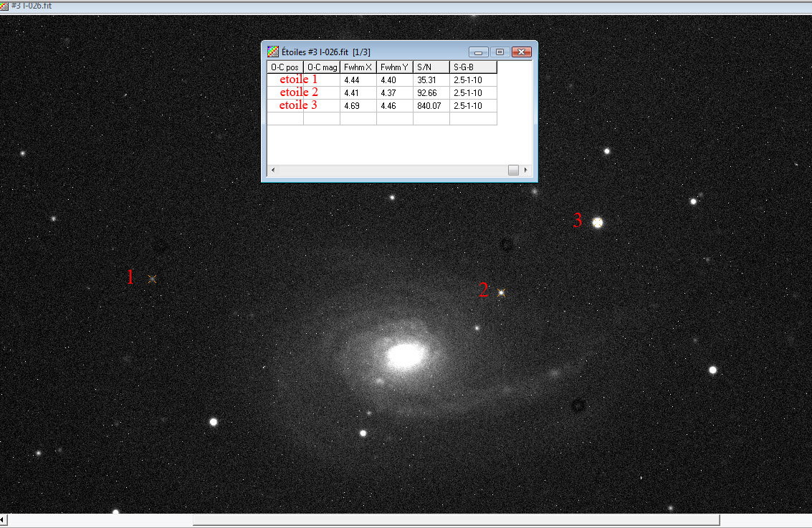The width and height of the screenshot is (812, 528).
Task: Click the Fwhm Y column header
Action: (395, 67)
